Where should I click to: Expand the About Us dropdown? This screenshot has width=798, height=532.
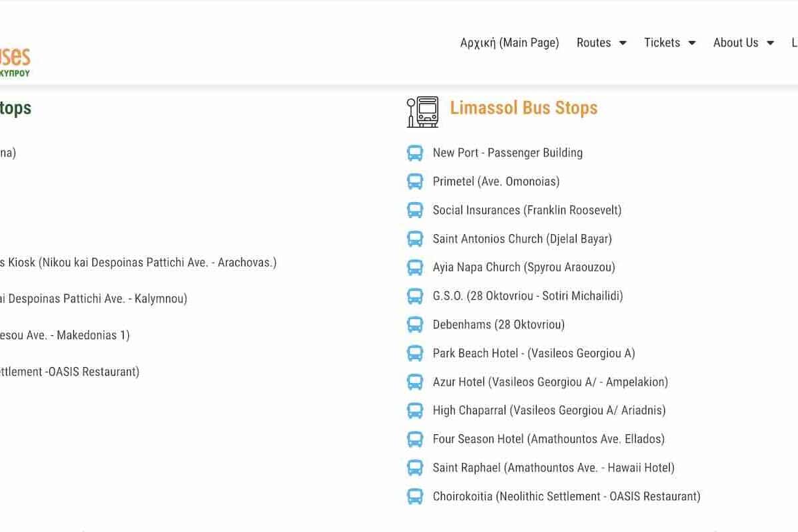[743, 43]
